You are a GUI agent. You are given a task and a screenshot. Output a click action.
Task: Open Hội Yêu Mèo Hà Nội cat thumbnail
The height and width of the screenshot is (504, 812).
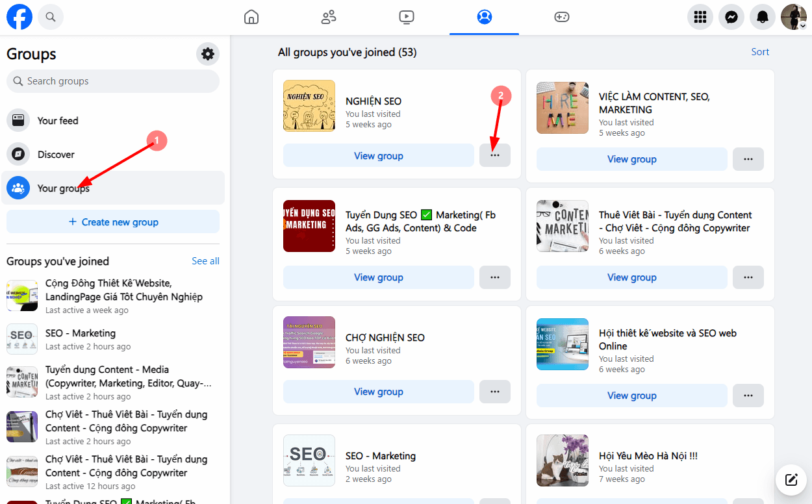point(563,460)
